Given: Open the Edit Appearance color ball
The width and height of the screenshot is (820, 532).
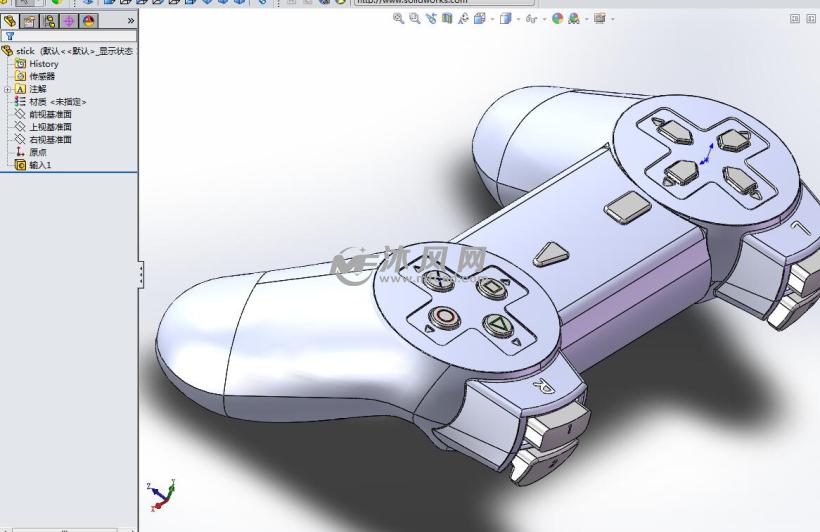Looking at the screenshot, I should click(557, 19).
